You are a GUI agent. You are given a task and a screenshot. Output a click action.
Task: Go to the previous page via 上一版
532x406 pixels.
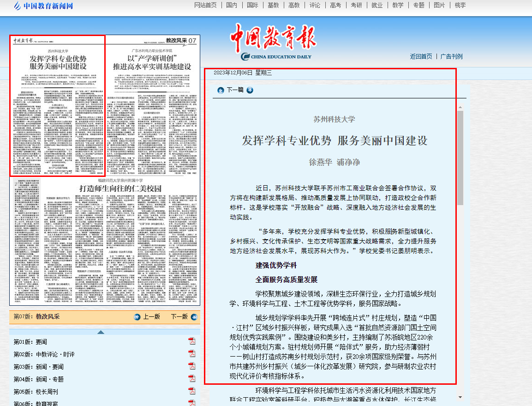point(151,317)
